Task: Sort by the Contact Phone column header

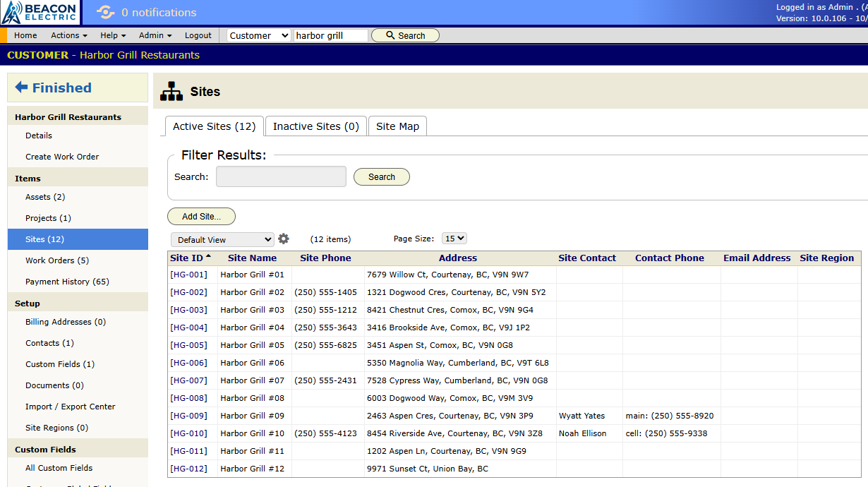Action: [x=670, y=258]
